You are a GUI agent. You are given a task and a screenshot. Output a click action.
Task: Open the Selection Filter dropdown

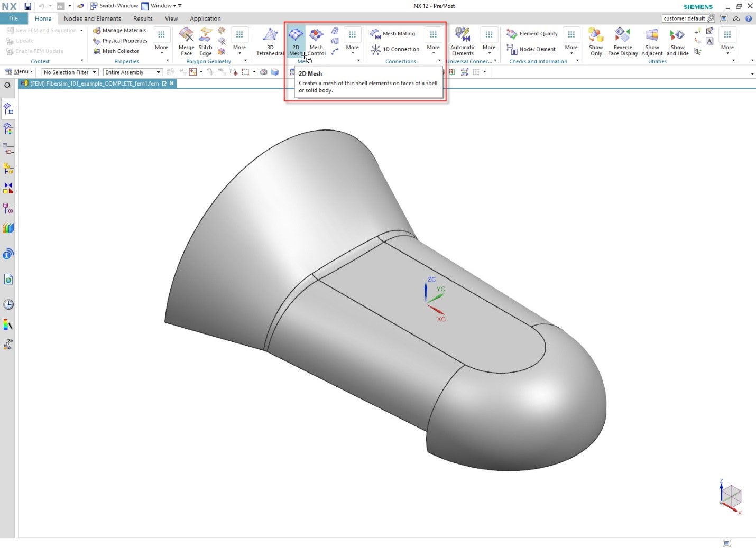tap(69, 72)
